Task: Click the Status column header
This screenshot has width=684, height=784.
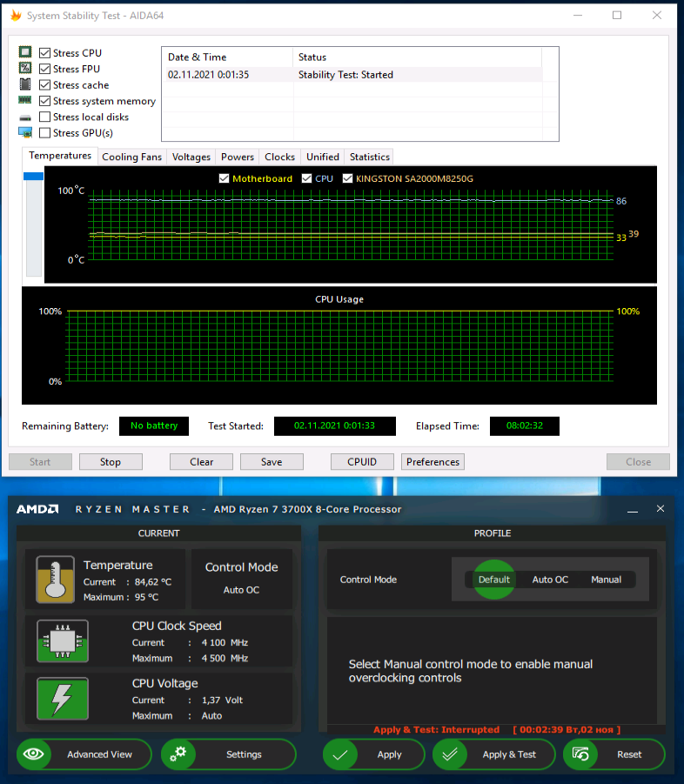Action: [417, 57]
